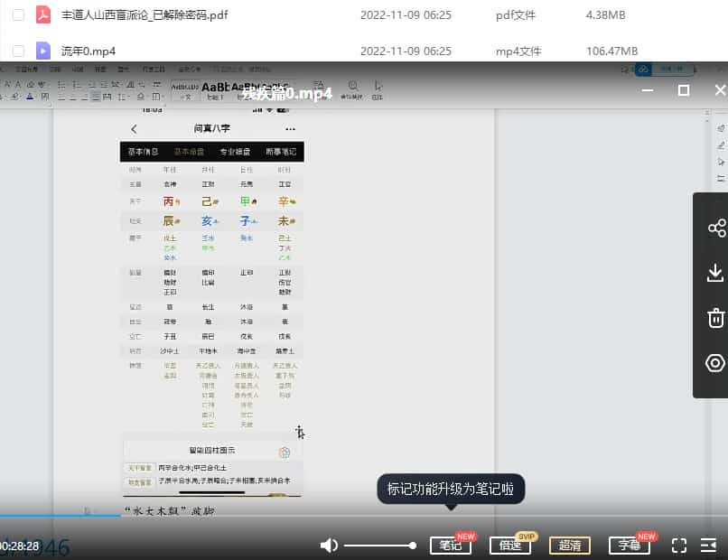The height and width of the screenshot is (560, 728).
Task: Click the trash icon to delete the file
Action: (x=715, y=318)
